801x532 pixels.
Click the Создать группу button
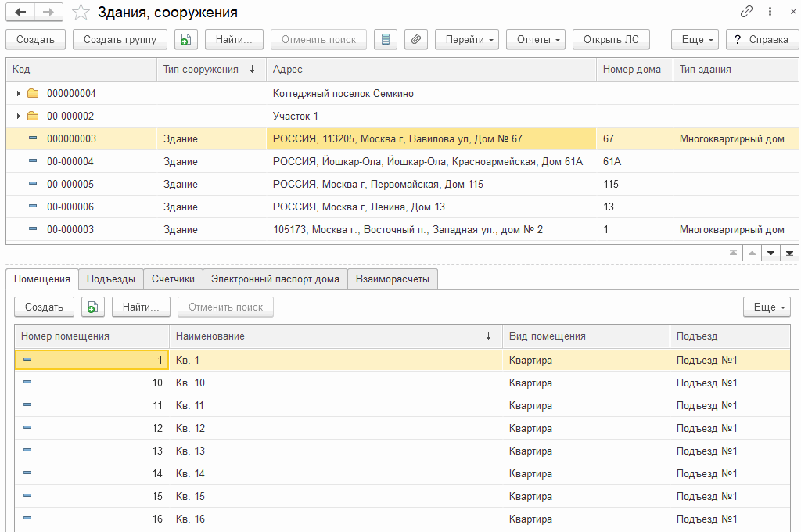[120, 39]
